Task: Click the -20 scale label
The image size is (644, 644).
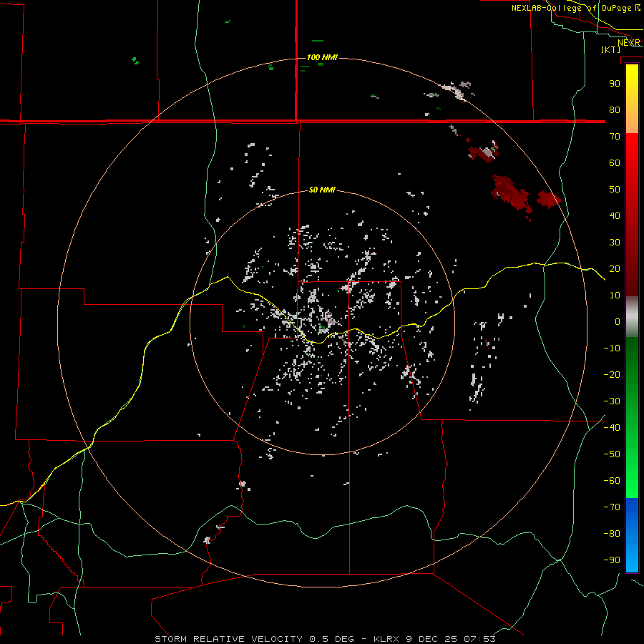Action: 612,375
